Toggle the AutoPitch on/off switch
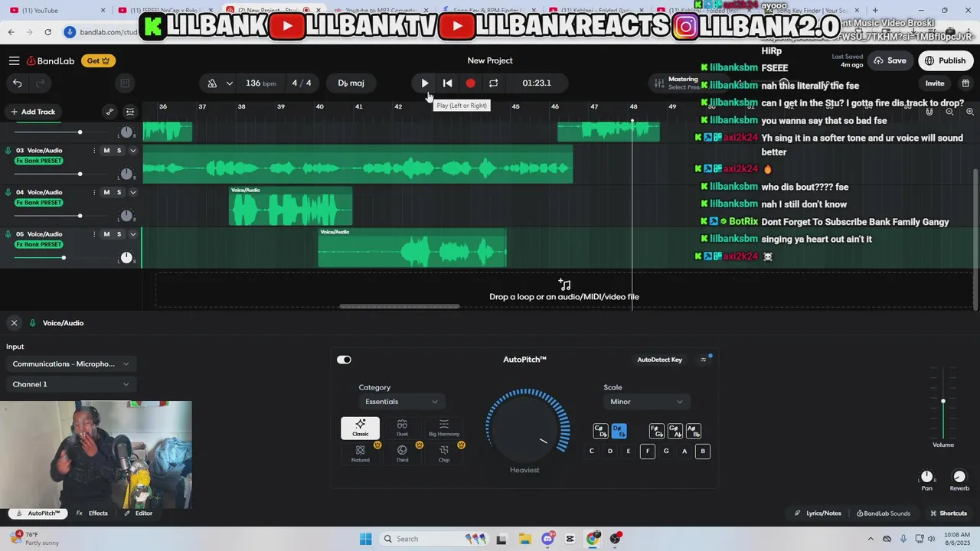Viewport: 980px width, 551px height. pos(344,360)
